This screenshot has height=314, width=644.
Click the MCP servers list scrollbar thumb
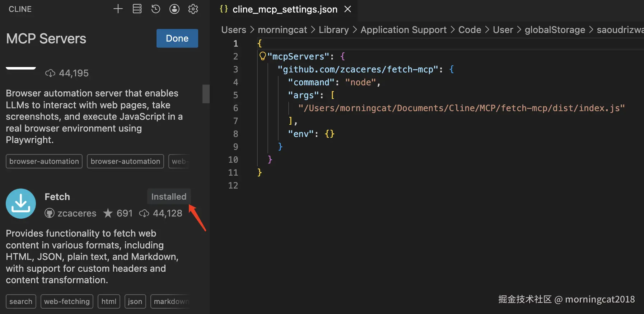[x=206, y=94]
